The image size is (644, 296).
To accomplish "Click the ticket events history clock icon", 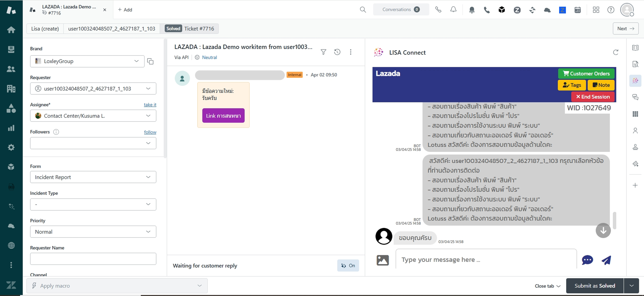I will 337,52.
